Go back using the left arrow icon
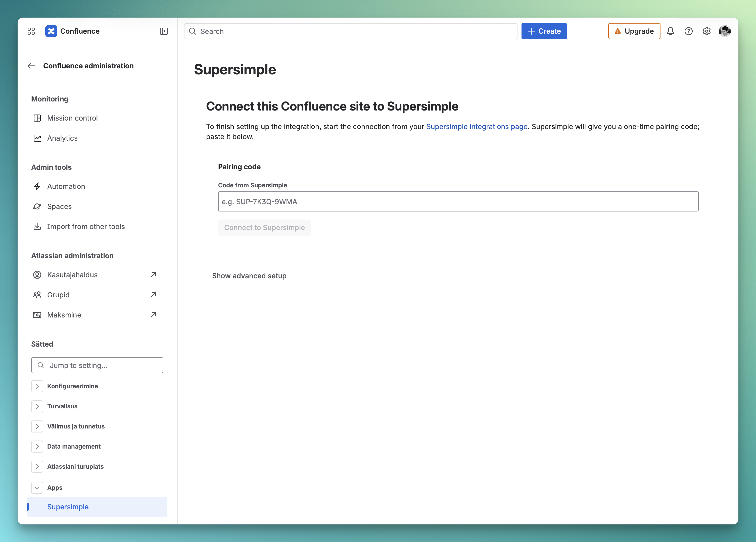 coord(31,66)
